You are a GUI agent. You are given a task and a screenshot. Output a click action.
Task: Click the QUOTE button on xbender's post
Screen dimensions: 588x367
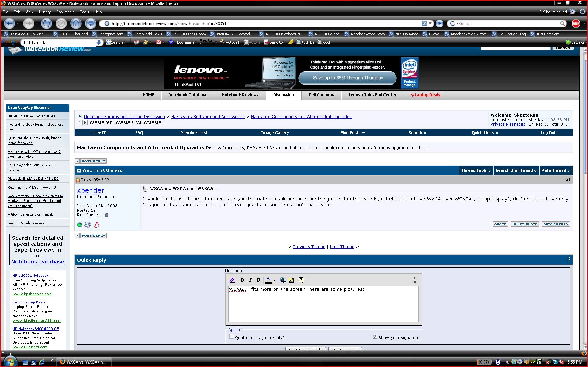[x=500, y=224]
